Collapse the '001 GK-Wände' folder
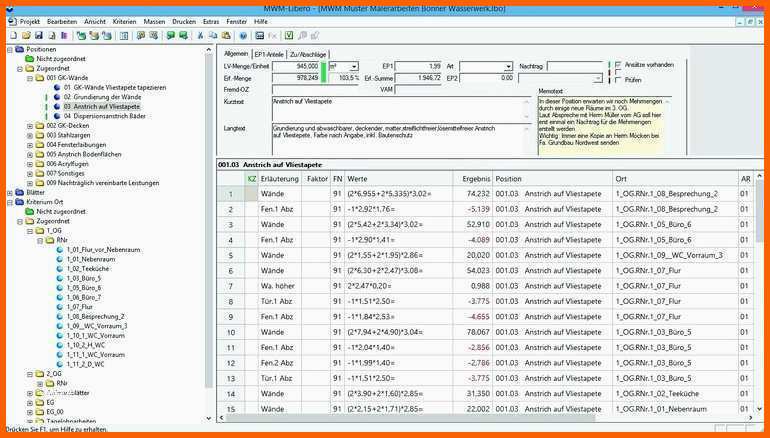Screen dimensions: 770x438 click(x=30, y=78)
